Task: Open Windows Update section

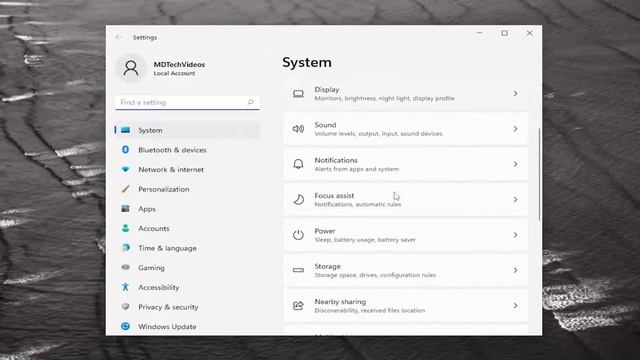Action: [187, 326]
